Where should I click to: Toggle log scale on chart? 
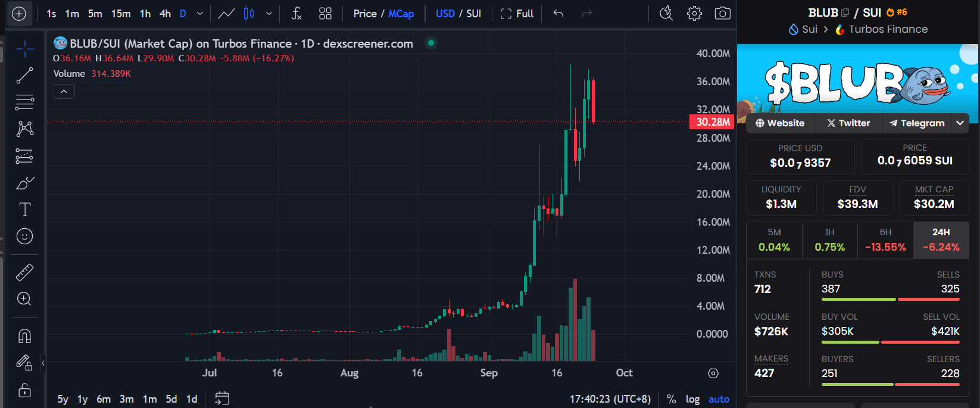click(x=692, y=399)
